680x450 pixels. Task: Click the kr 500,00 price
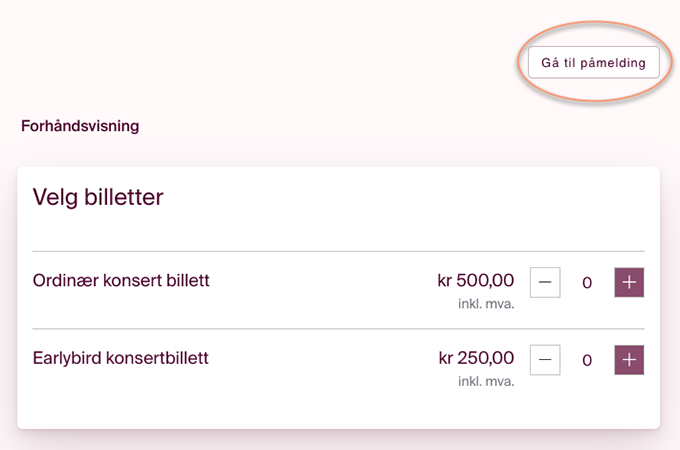coord(476,280)
